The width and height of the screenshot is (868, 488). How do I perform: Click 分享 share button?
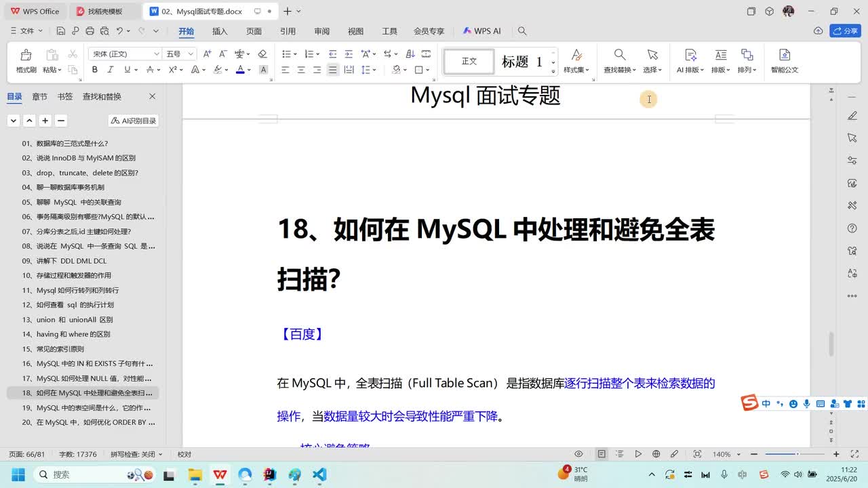point(846,31)
